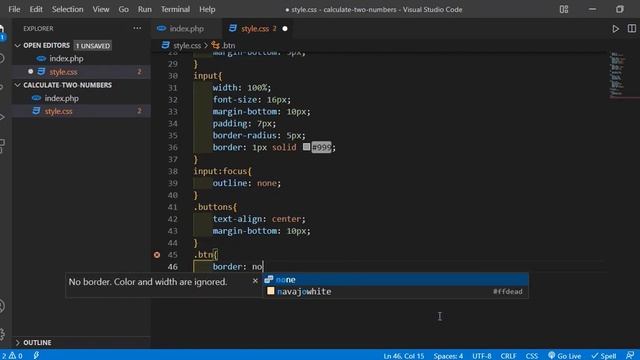The width and height of the screenshot is (640, 360).
Task: Open the #999 color swatch picker
Action: (306, 147)
